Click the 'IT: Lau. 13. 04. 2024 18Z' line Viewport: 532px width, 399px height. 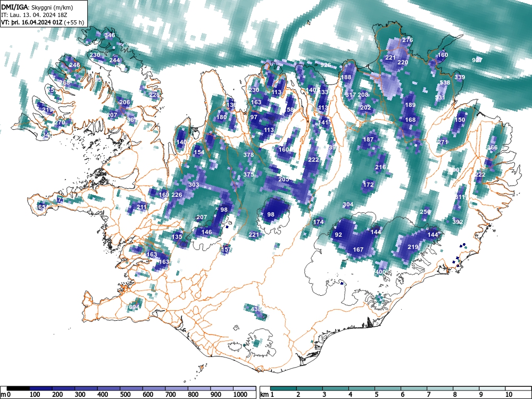(x=34, y=15)
